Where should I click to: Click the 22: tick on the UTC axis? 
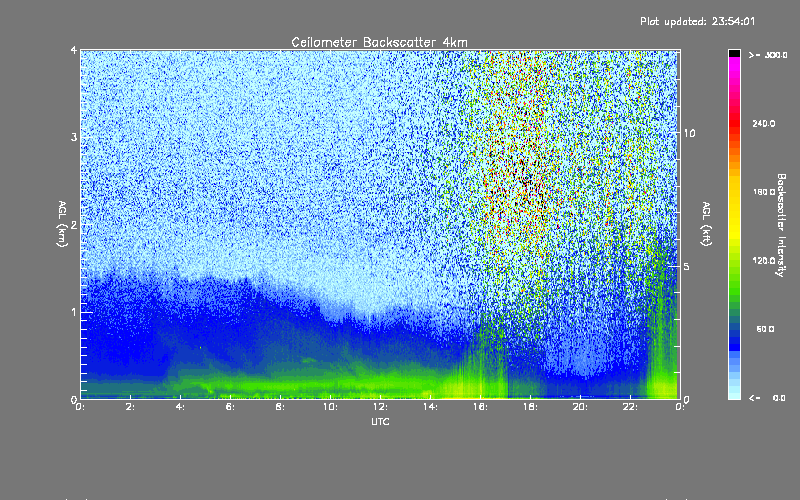point(630,407)
